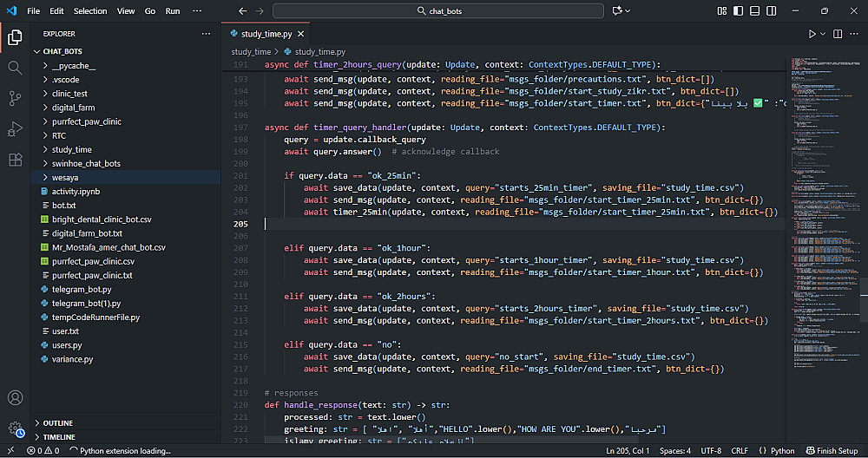The image size is (868, 458).
Task: Expand the OUTLINE section
Action: pyautogui.click(x=57, y=423)
